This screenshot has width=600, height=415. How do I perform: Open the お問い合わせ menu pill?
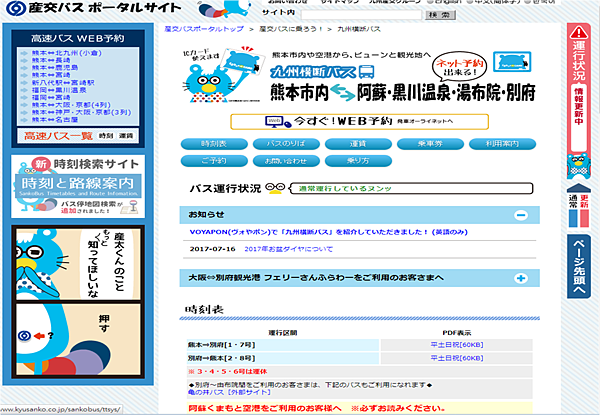click(286, 161)
